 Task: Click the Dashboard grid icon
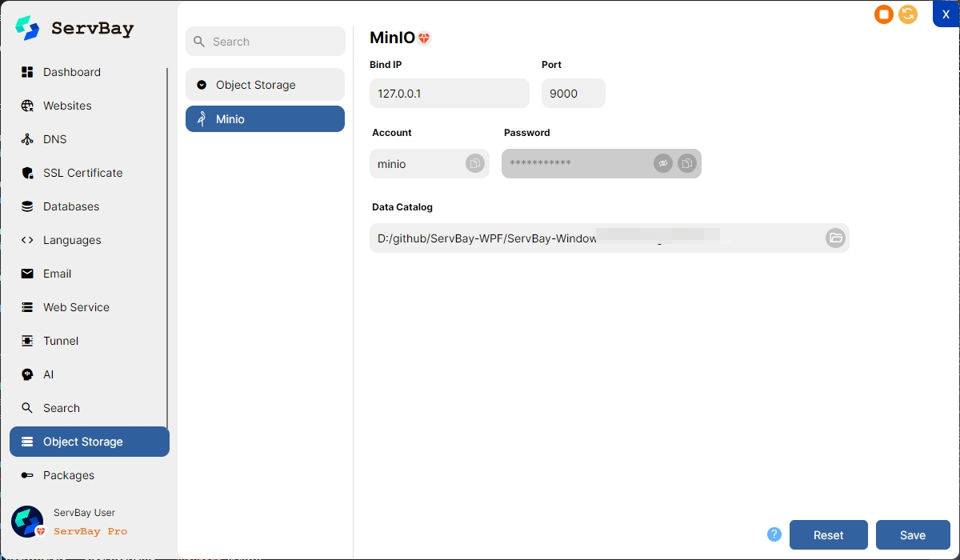pyautogui.click(x=27, y=72)
